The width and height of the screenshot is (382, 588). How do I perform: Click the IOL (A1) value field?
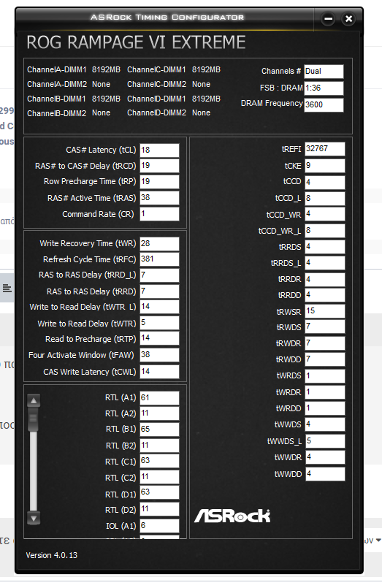pyautogui.click(x=159, y=526)
